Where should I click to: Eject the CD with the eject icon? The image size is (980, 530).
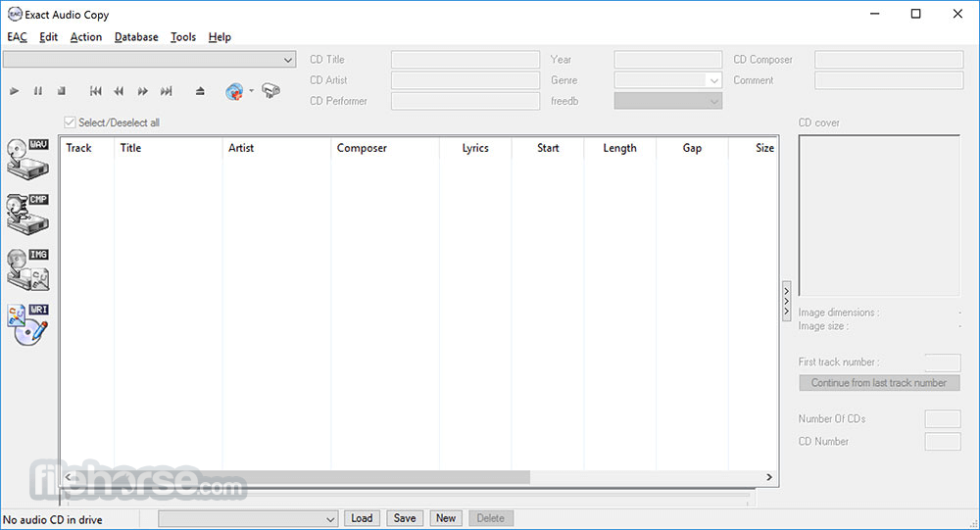pyautogui.click(x=200, y=91)
